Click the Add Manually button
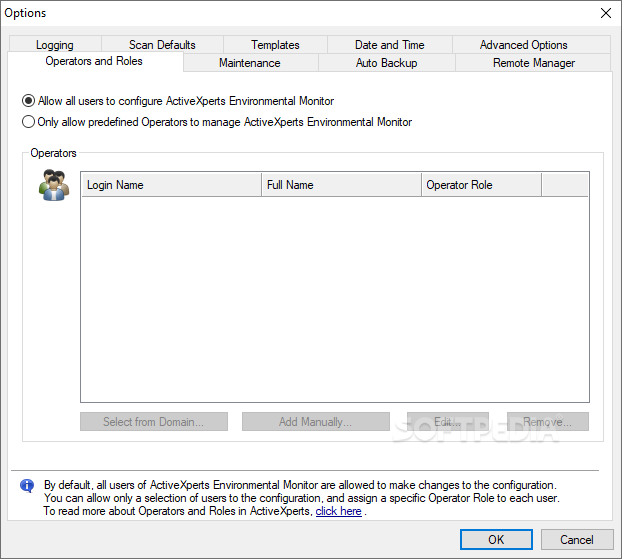The image size is (622, 559). coord(316,422)
